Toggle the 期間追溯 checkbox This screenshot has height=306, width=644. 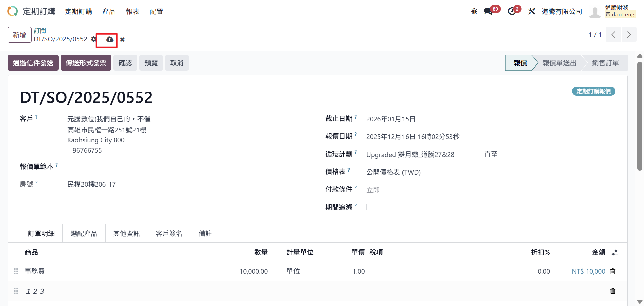point(370,207)
